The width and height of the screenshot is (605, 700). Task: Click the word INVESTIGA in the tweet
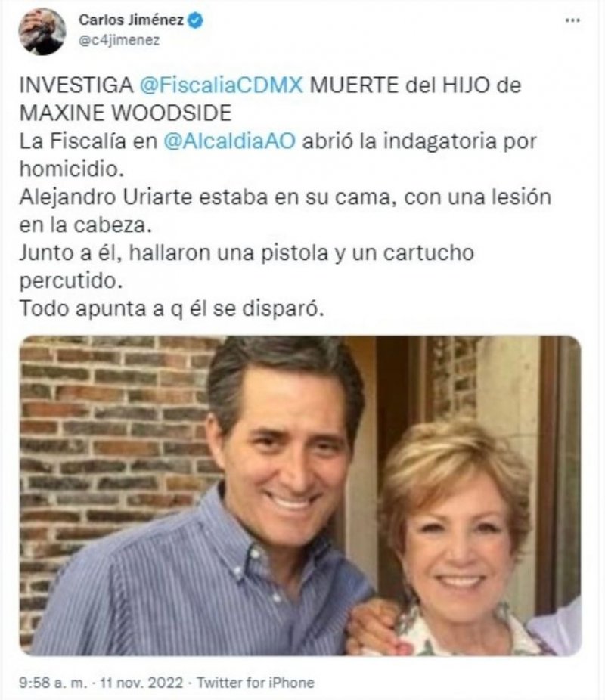[76, 85]
